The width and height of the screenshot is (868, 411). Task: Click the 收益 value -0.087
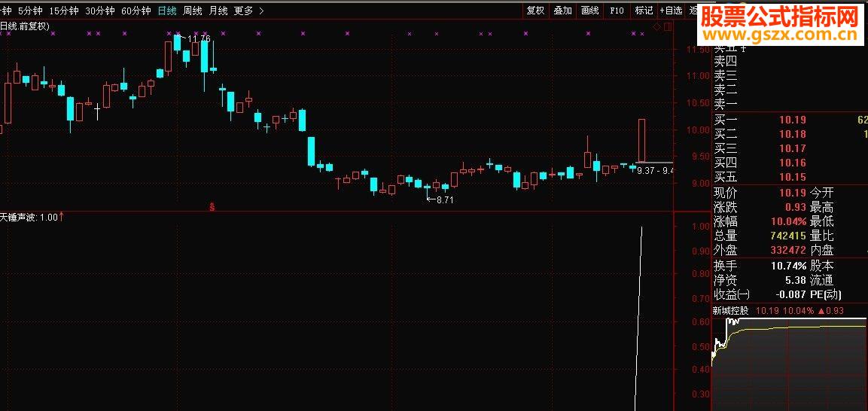(x=790, y=295)
